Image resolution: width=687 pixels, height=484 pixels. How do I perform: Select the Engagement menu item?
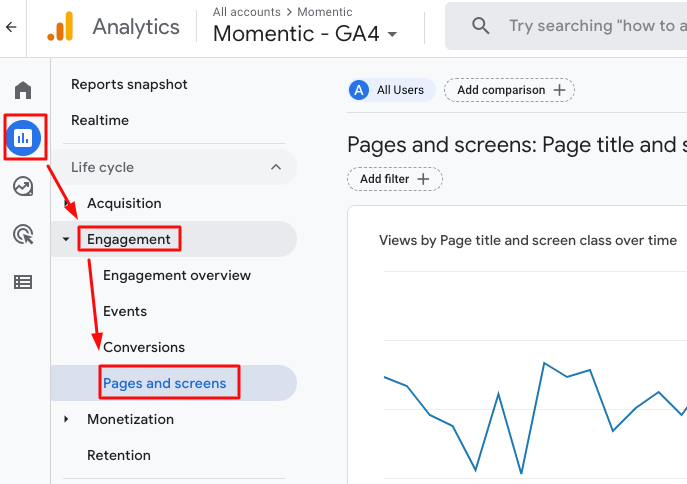tap(129, 239)
